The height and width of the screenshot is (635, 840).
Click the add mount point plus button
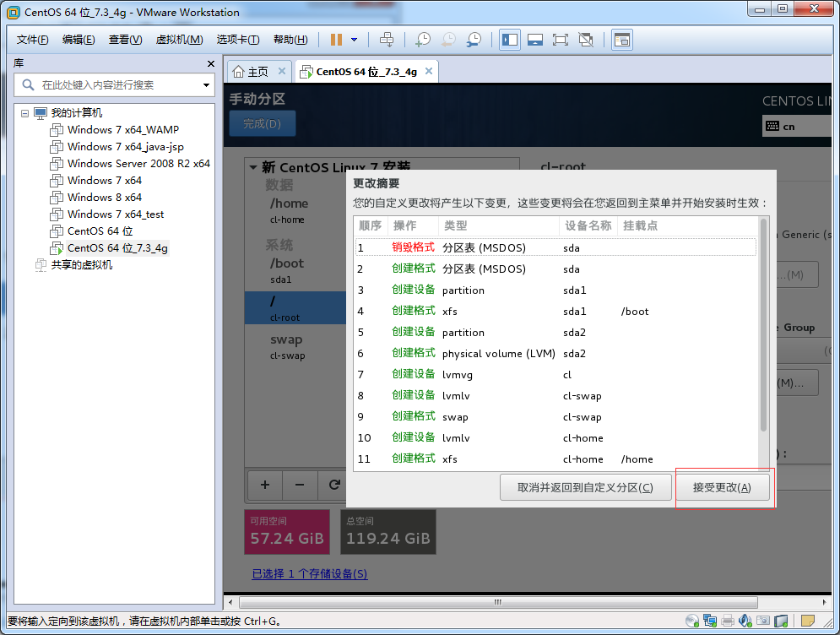click(264, 485)
